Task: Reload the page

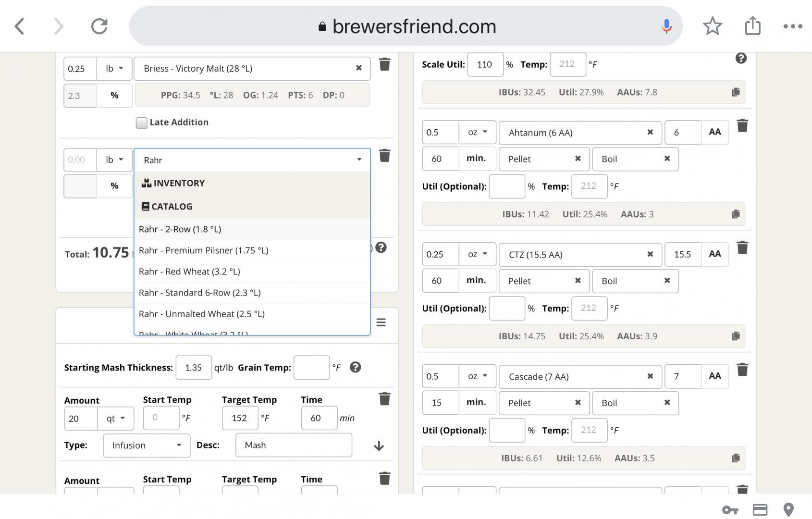Action: point(99,26)
